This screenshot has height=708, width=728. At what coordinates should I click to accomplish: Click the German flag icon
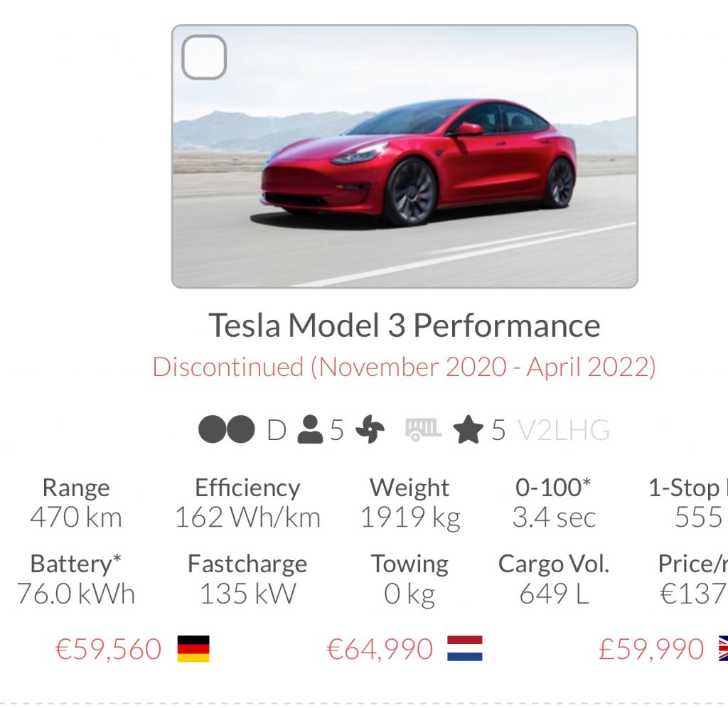coord(193,648)
